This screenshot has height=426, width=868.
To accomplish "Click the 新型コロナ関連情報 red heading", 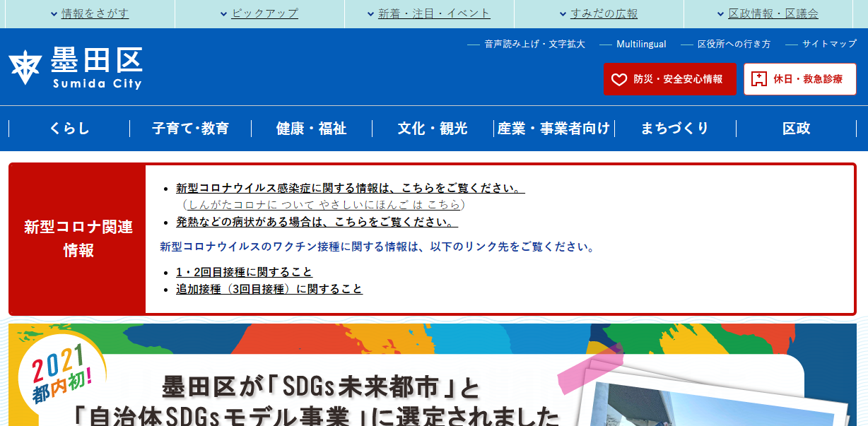I will tap(78, 239).
